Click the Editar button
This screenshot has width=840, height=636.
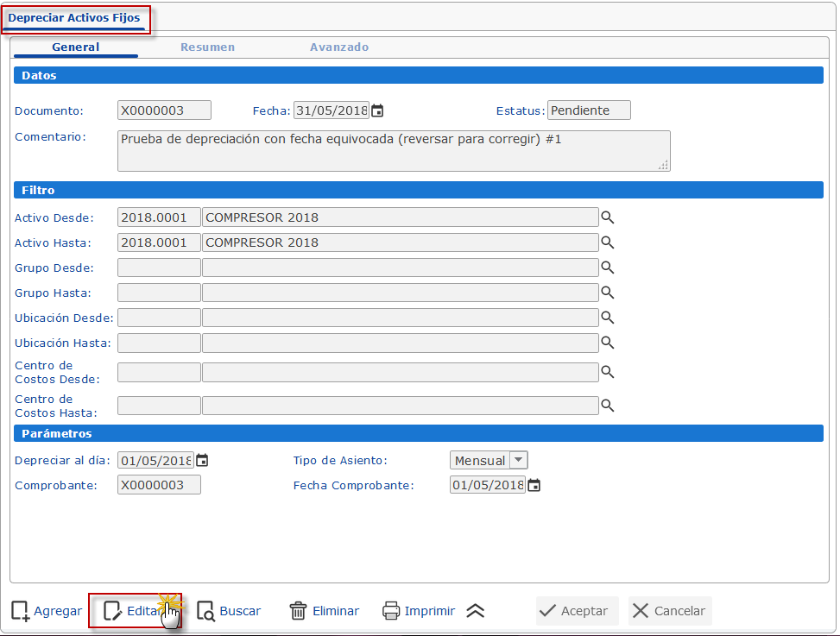pyautogui.click(x=135, y=611)
